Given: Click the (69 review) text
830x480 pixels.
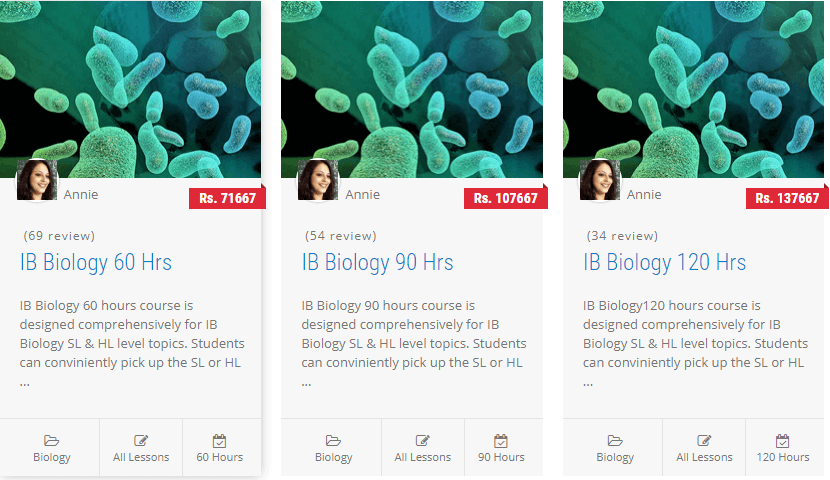Looking at the screenshot, I should point(59,236).
